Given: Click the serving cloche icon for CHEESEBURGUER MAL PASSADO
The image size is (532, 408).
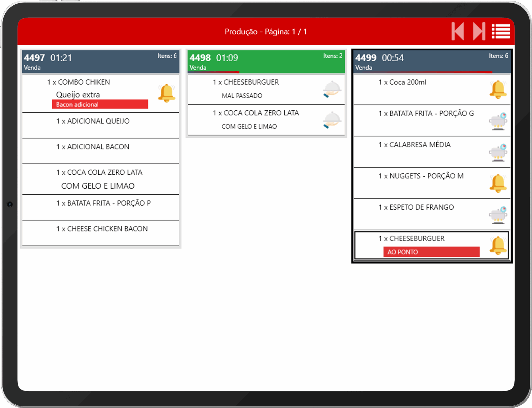Looking at the screenshot, I should pos(332,89).
